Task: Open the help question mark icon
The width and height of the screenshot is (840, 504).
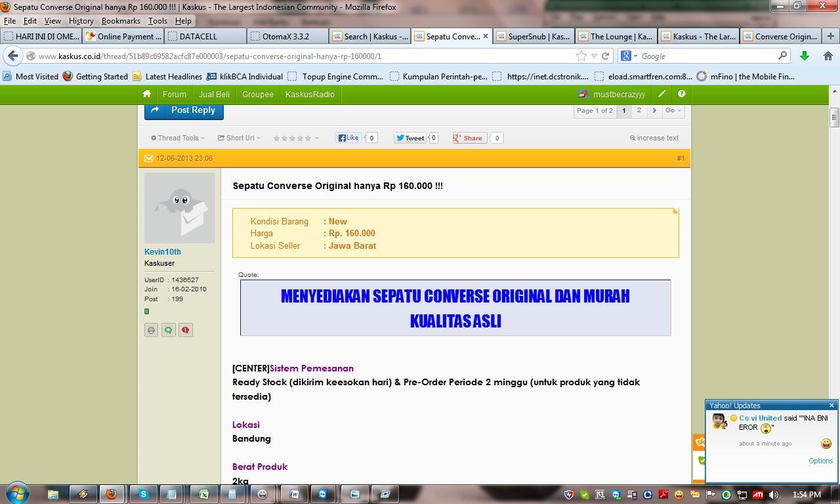Action: tap(681, 94)
